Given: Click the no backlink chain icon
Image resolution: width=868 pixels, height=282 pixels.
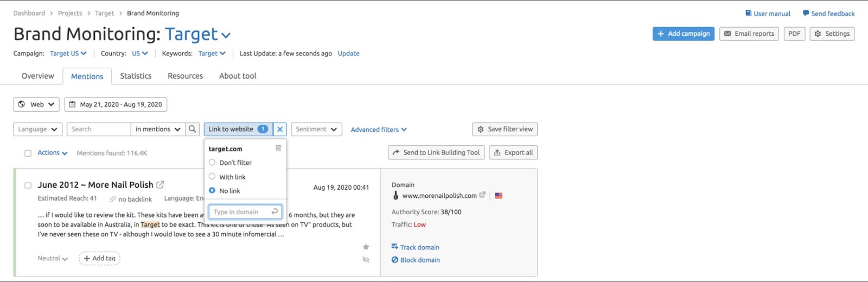Looking at the screenshot, I should (113, 199).
